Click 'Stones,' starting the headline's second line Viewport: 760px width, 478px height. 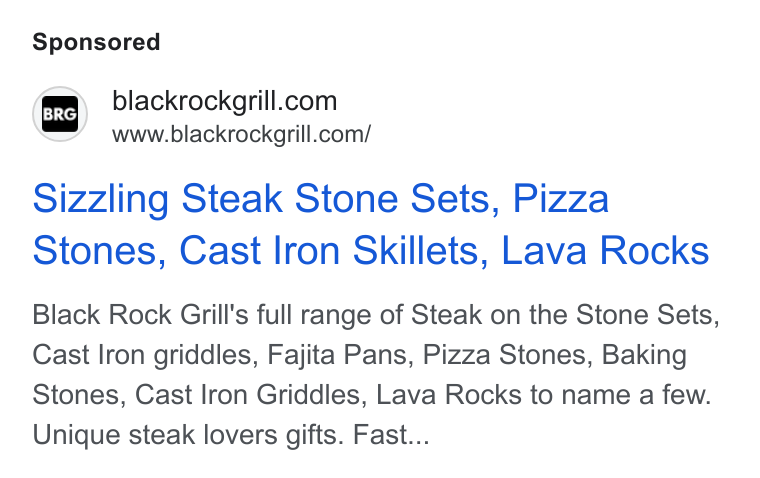(99, 252)
